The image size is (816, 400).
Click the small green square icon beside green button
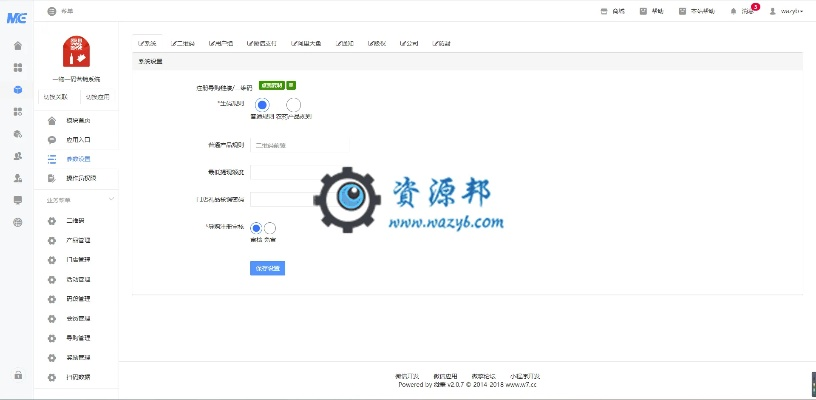[x=292, y=87]
